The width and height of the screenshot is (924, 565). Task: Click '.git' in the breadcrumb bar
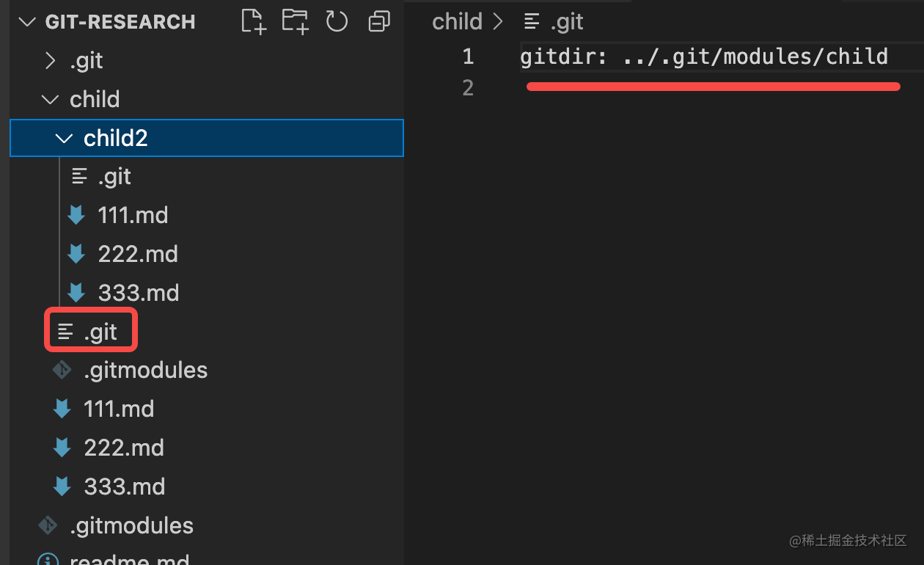568,21
